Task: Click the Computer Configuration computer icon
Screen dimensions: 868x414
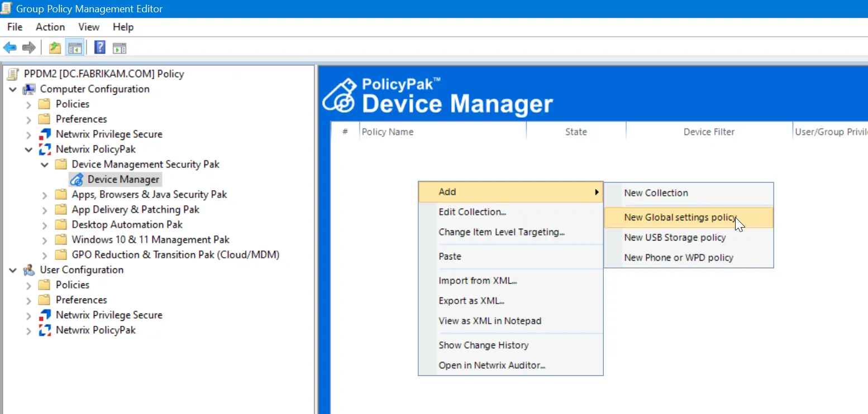Action: (29, 89)
